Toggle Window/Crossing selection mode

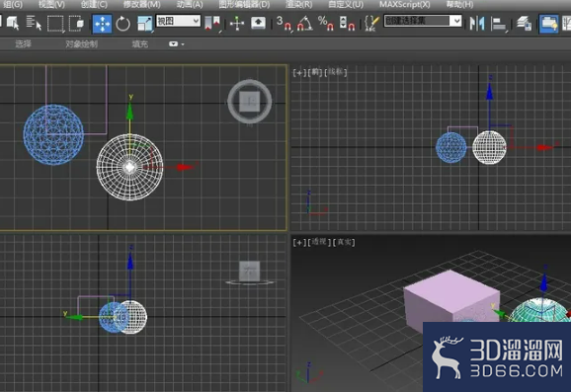[76, 24]
